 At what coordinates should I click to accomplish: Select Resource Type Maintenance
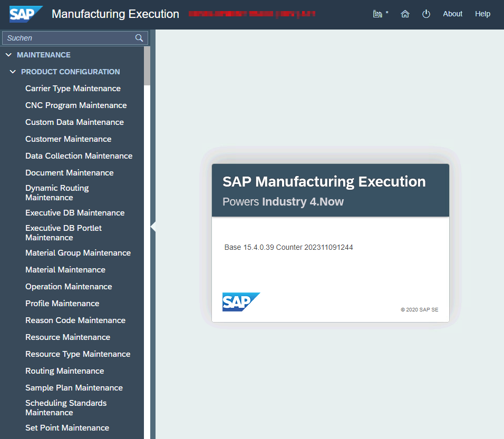click(x=77, y=354)
